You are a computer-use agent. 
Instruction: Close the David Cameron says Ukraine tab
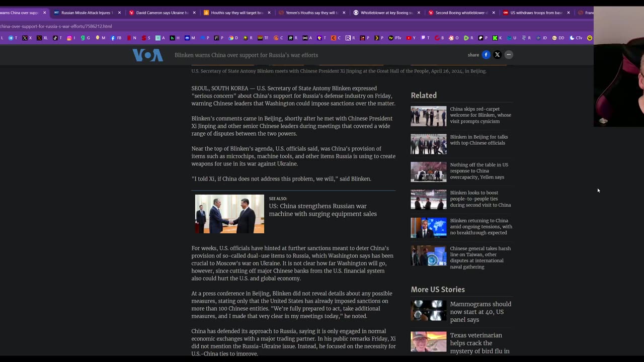pos(194,13)
